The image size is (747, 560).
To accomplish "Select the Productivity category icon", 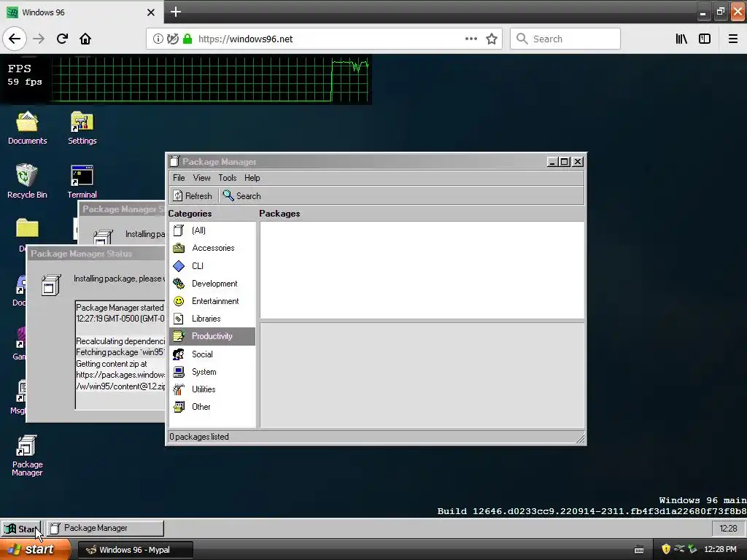I will (x=179, y=336).
